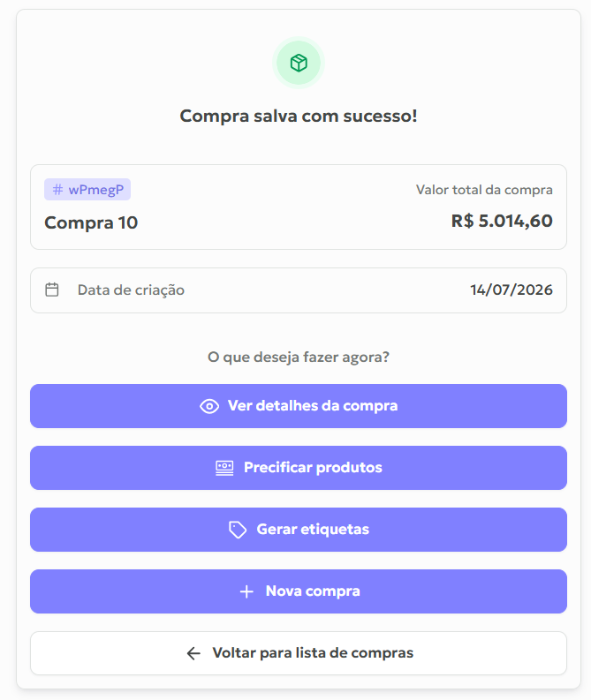591x700 pixels.
Task: Click the money bill icon beside Precificar produtos
Action: (224, 468)
